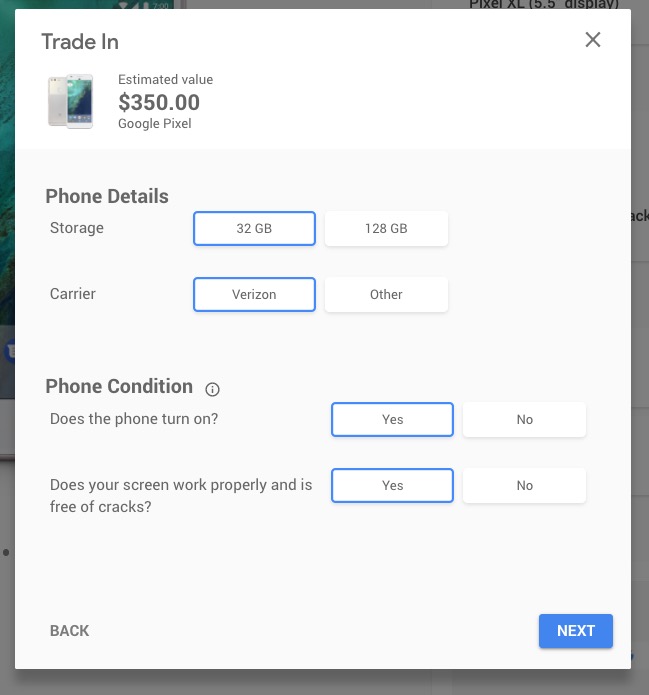Click the $350.00 estimated value
Screen dimensions: 649x695
159,102
